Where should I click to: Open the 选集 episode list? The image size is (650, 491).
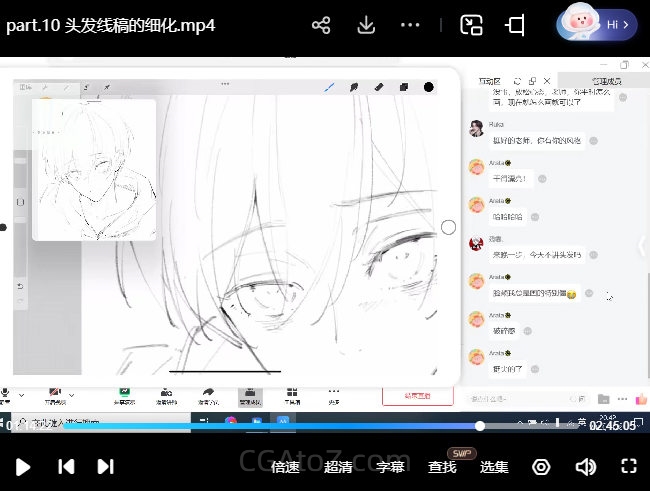tap(494, 467)
